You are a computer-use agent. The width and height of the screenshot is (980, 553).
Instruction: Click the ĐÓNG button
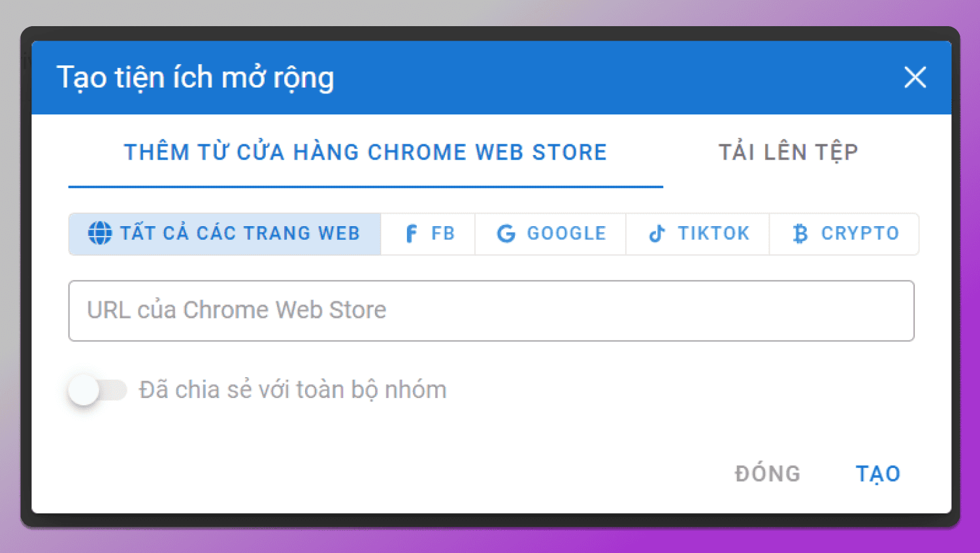coord(768,473)
